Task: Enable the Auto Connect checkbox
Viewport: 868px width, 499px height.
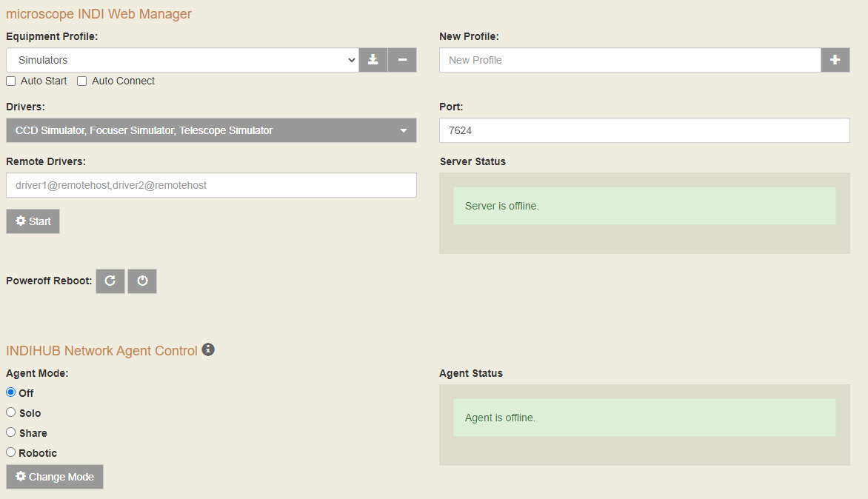Action: click(82, 81)
